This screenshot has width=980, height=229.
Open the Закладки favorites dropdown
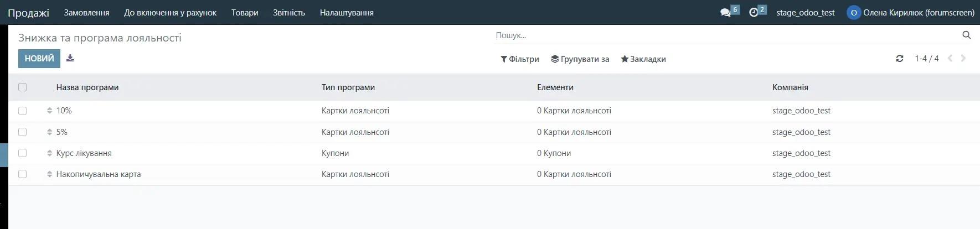pos(643,59)
